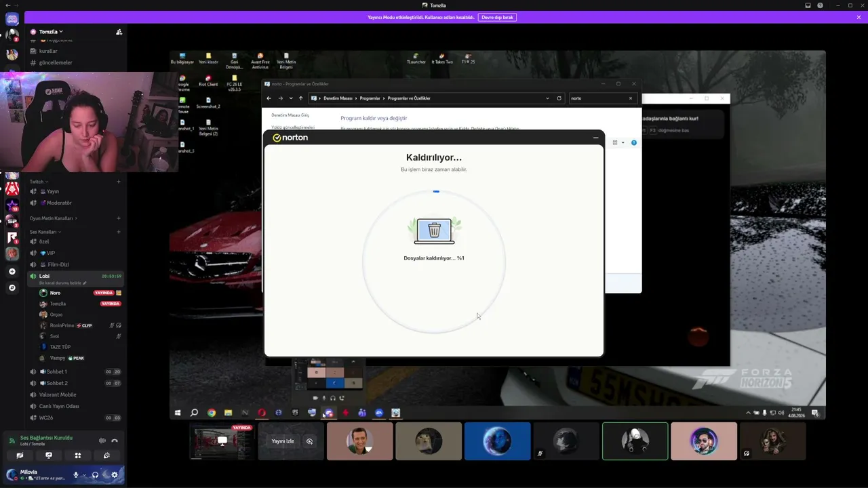Click the Devre dışı bırak button
868x488 pixels.
497,17
